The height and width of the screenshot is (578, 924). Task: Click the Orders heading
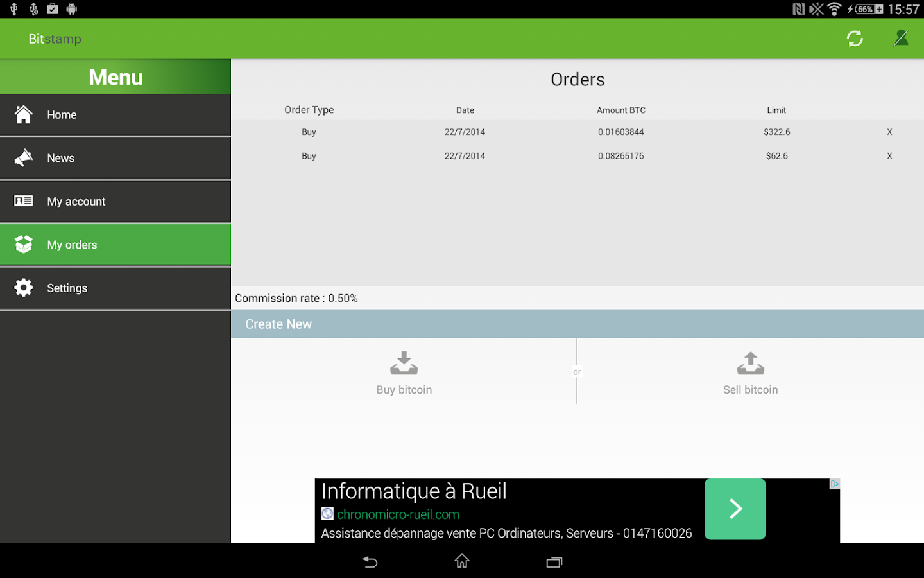(x=577, y=80)
